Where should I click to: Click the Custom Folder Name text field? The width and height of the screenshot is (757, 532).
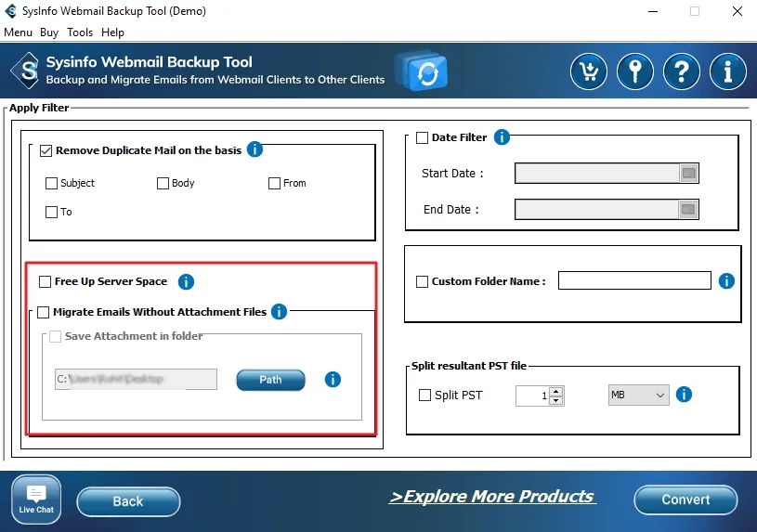[x=634, y=280]
